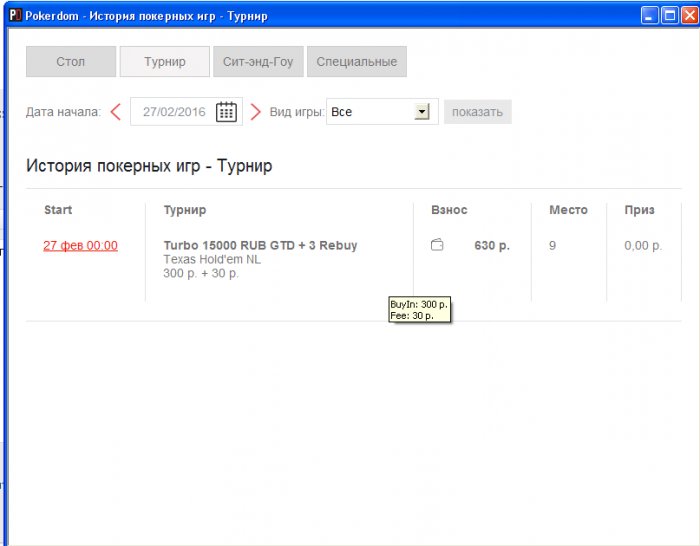Select the Турнир tab

click(x=165, y=62)
